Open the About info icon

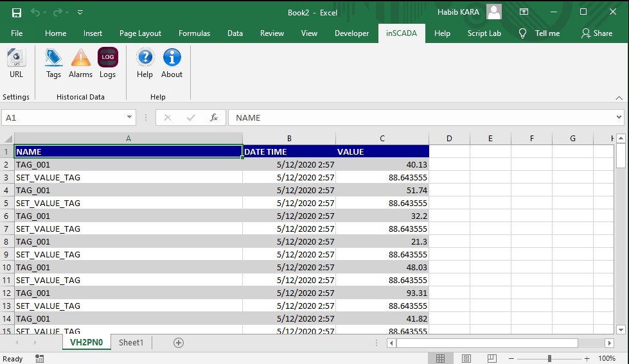172,59
